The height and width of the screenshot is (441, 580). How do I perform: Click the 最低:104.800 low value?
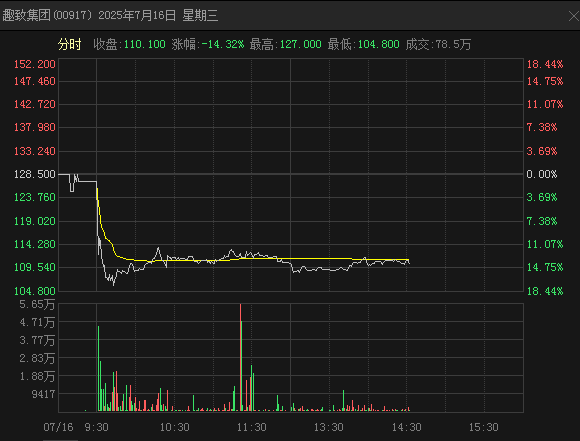[364, 44]
